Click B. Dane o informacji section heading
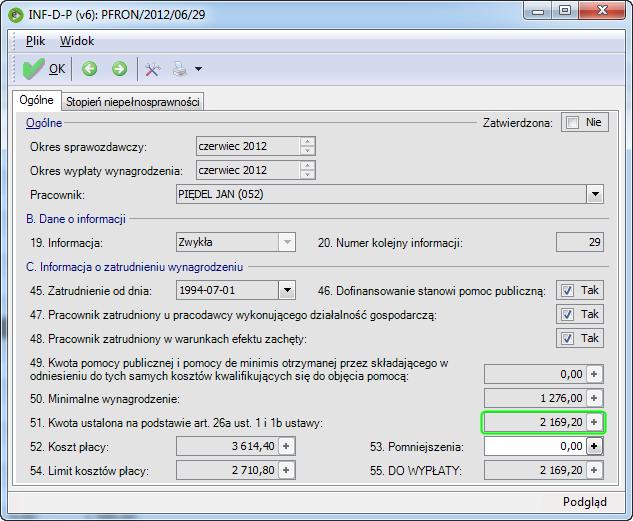 coord(76,219)
